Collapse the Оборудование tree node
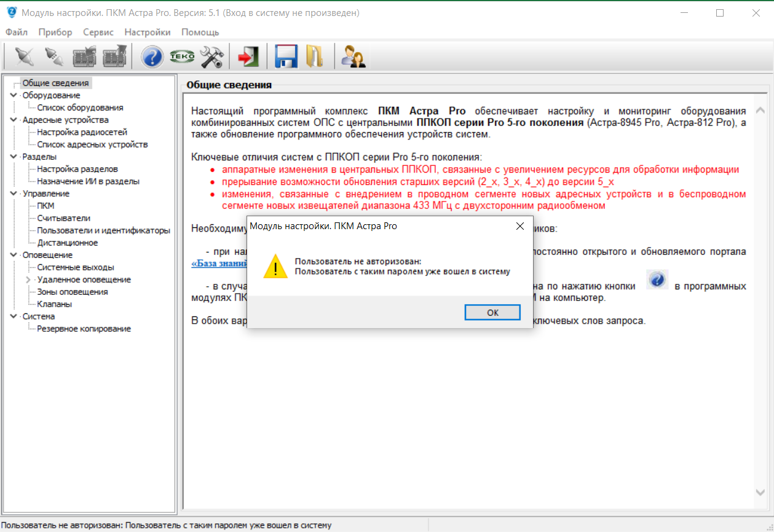 (14, 95)
